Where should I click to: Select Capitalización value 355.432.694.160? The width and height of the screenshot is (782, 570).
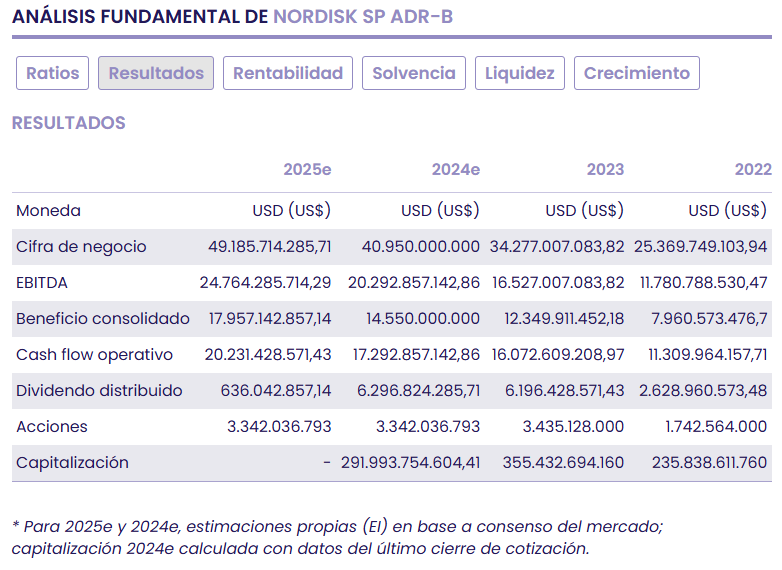pyautogui.click(x=563, y=463)
